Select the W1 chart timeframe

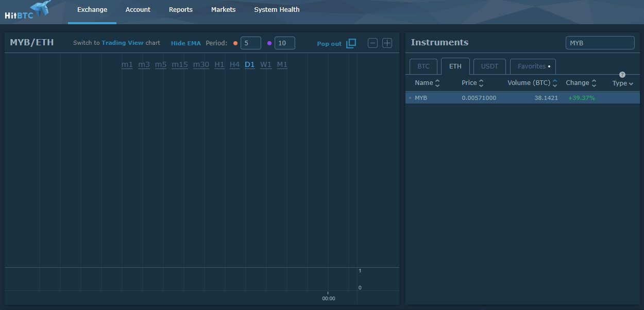tap(266, 64)
